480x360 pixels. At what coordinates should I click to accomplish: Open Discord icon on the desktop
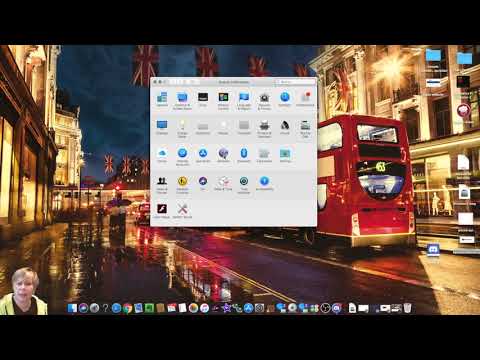(433, 250)
